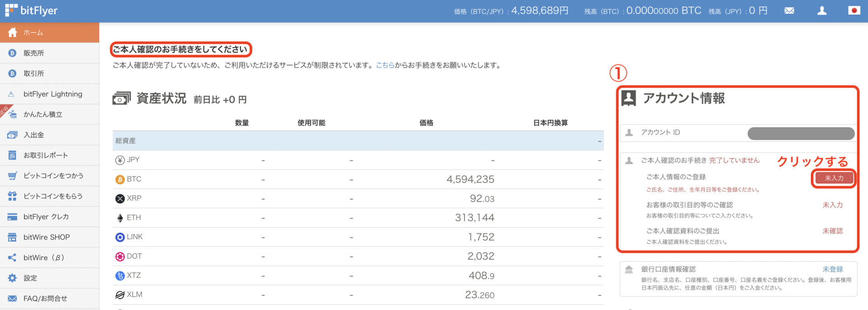Viewport: 868px width, 310px height.
Task: Click the FAQ envelope icon
Action: [x=12, y=299]
